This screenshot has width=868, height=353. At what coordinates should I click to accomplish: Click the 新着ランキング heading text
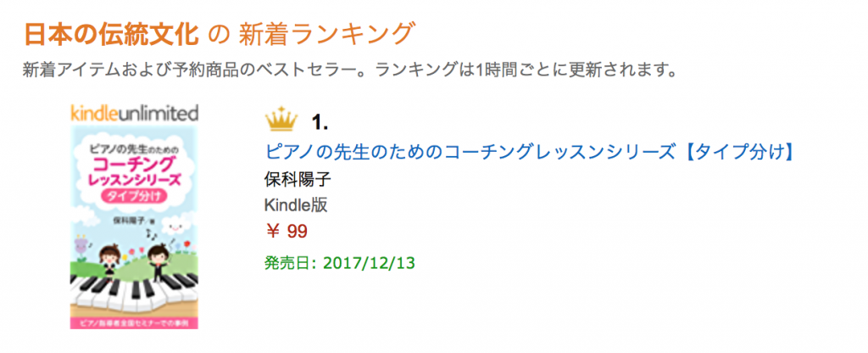click(x=326, y=32)
